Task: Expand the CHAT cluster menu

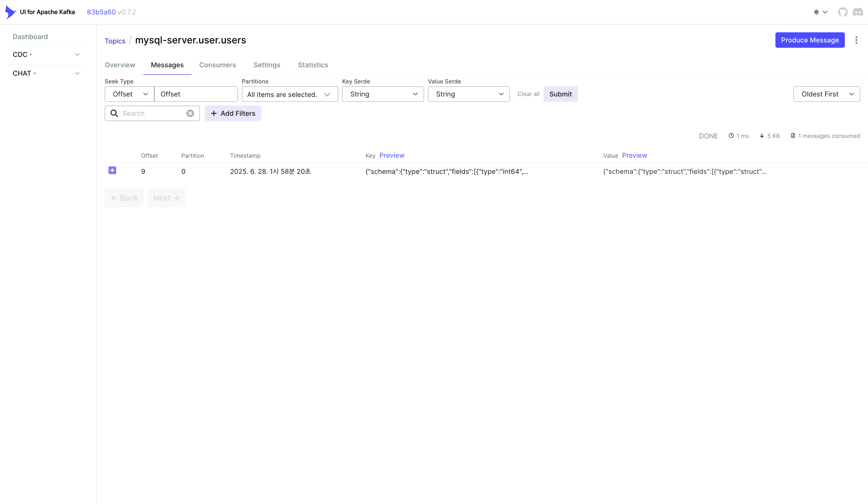Action: pos(77,73)
